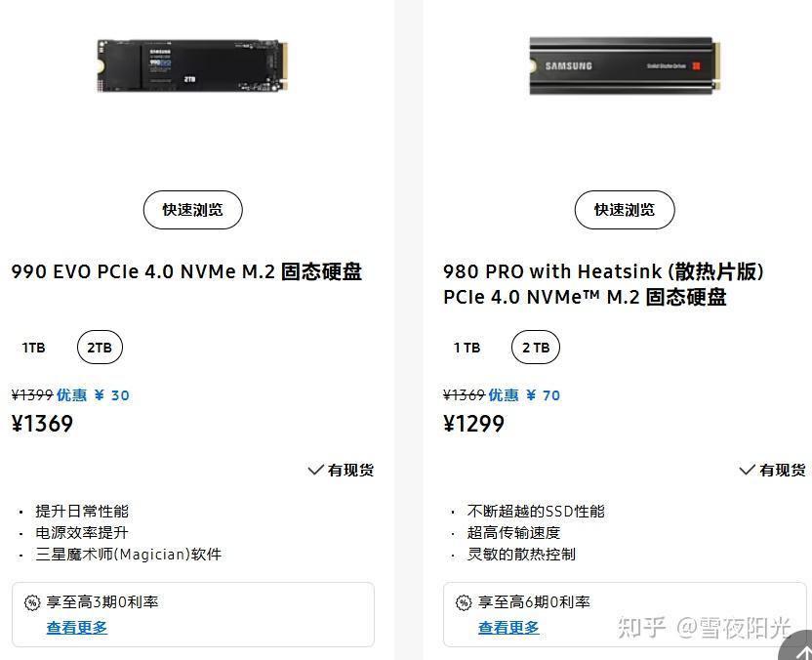Click the 980 PRO installment percent icon
The image size is (812, 660).
pyautogui.click(x=464, y=603)
